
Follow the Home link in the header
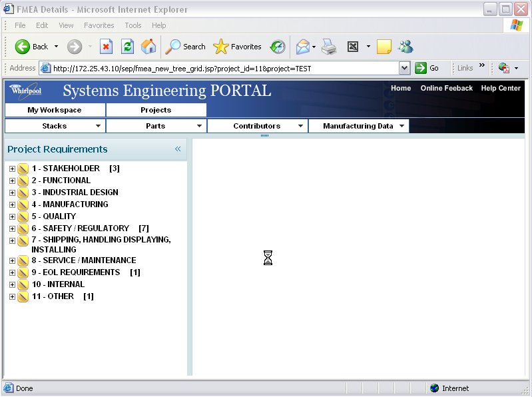(x=401, y=88)
